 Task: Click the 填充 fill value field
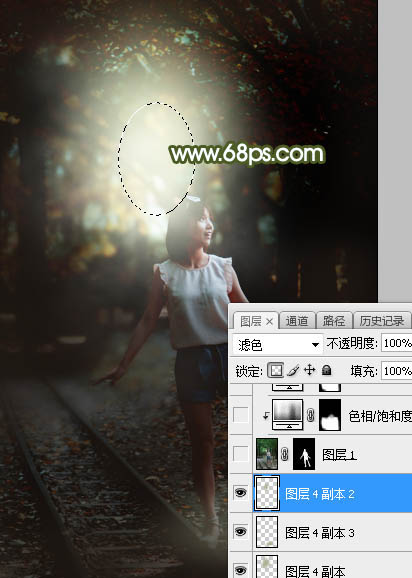pyautogui.click(x=397, y=370)
